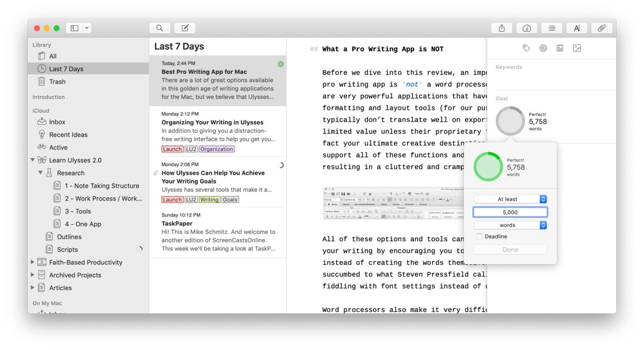The width and height of the screenshot is (644, 350).
Task: Select Last 7 Days filter
Action: point(88,69)
